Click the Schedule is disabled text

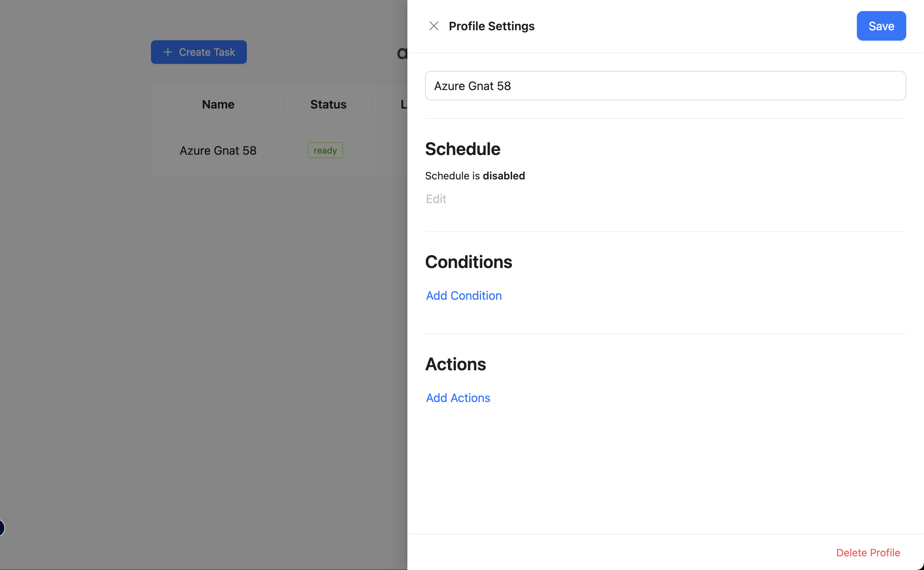pos(475,176)
